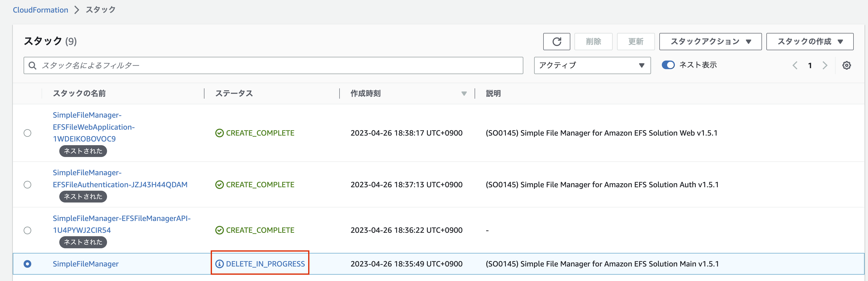
Task: Go to previous page arrow
Action: click(795, 65)
